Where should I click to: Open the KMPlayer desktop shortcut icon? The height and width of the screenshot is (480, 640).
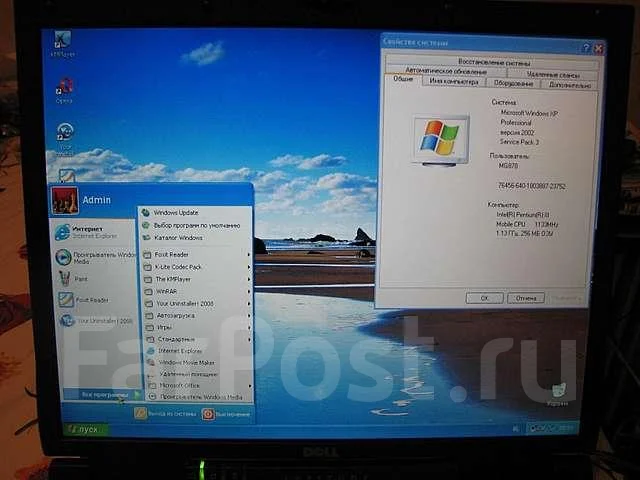[63, 43]
